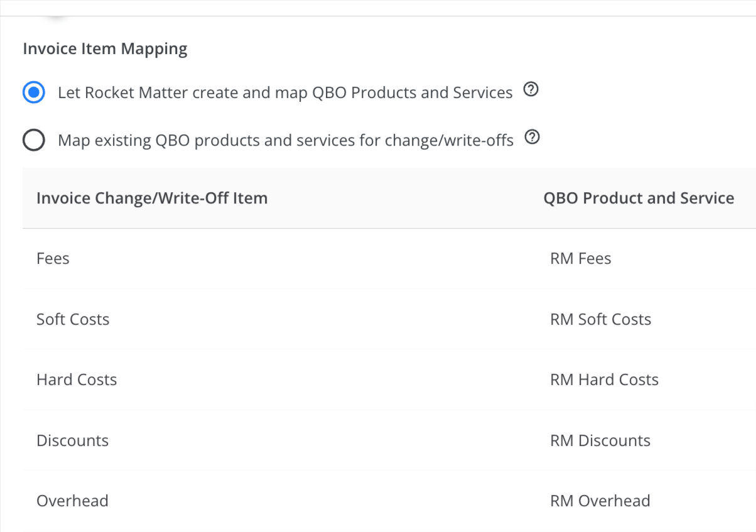Click the Let Rocket Matter create label text
The height and width of the screenshot is (532, 756).
285,93
